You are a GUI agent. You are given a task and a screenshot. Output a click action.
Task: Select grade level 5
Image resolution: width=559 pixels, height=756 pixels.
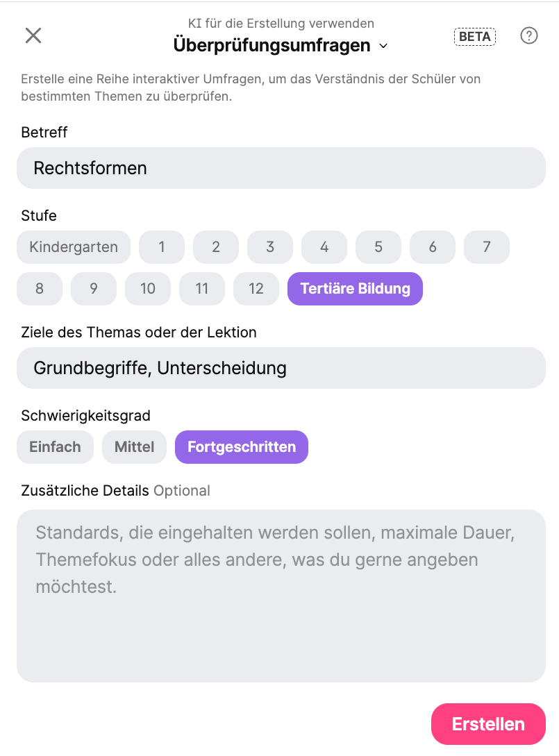378,247
